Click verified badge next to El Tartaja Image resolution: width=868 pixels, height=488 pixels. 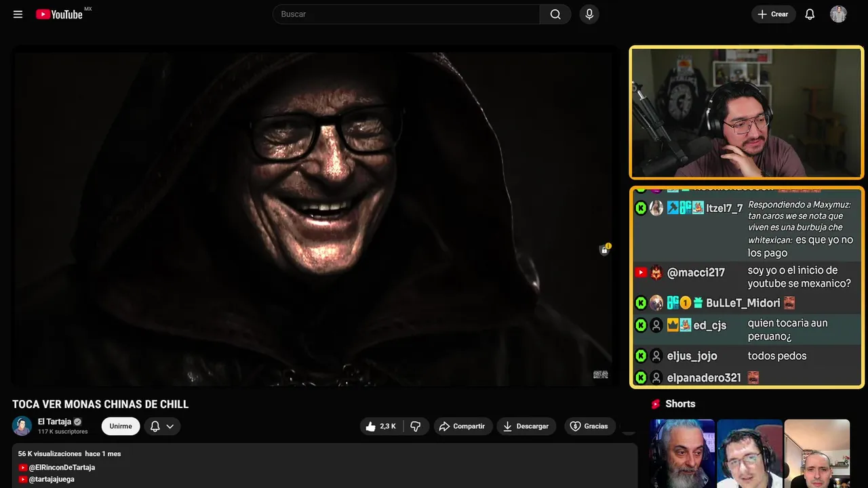tap(77, 422)
